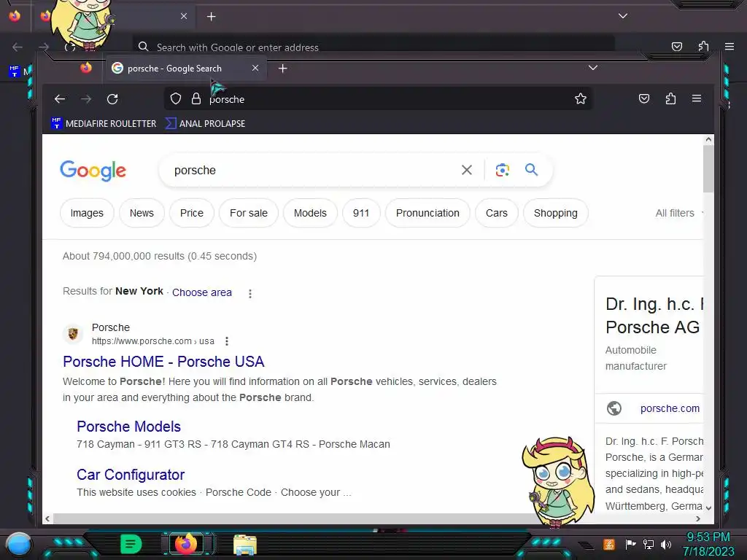
Task: Open Firefox from taskbar
Action: [186, 544]
